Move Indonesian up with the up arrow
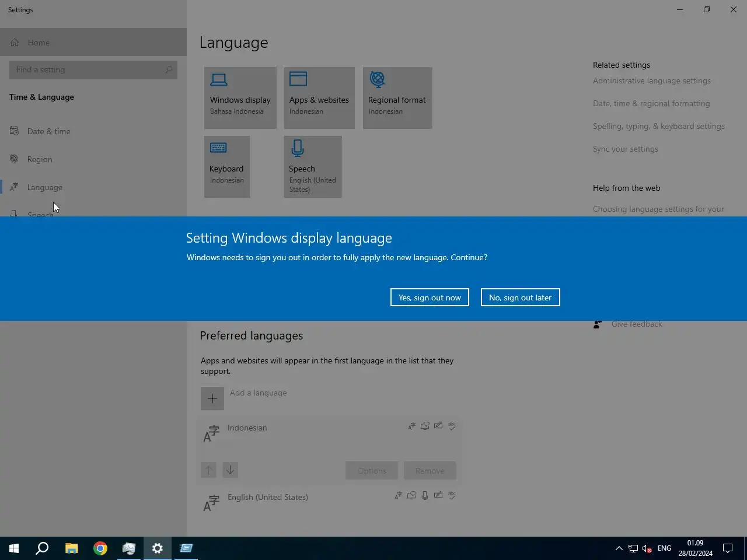 208,470
